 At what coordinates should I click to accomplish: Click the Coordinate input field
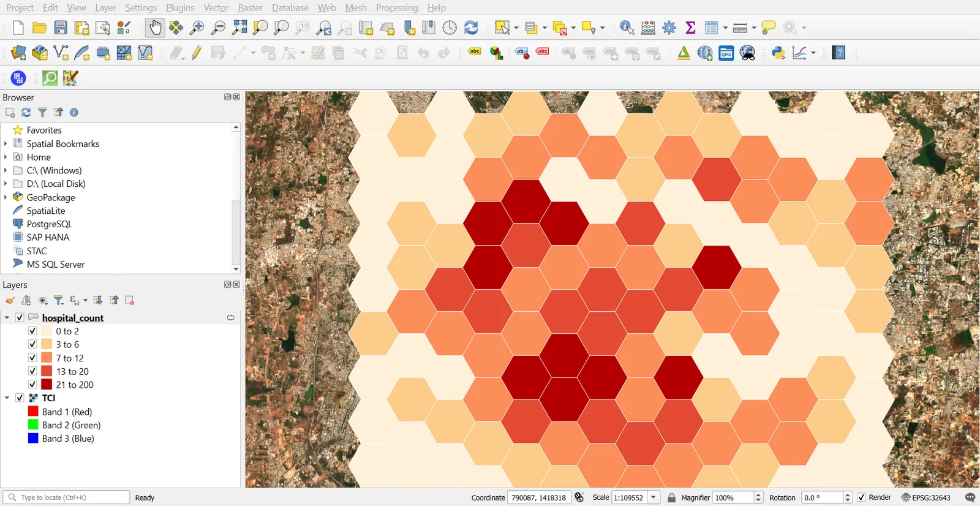pos(539,497)
